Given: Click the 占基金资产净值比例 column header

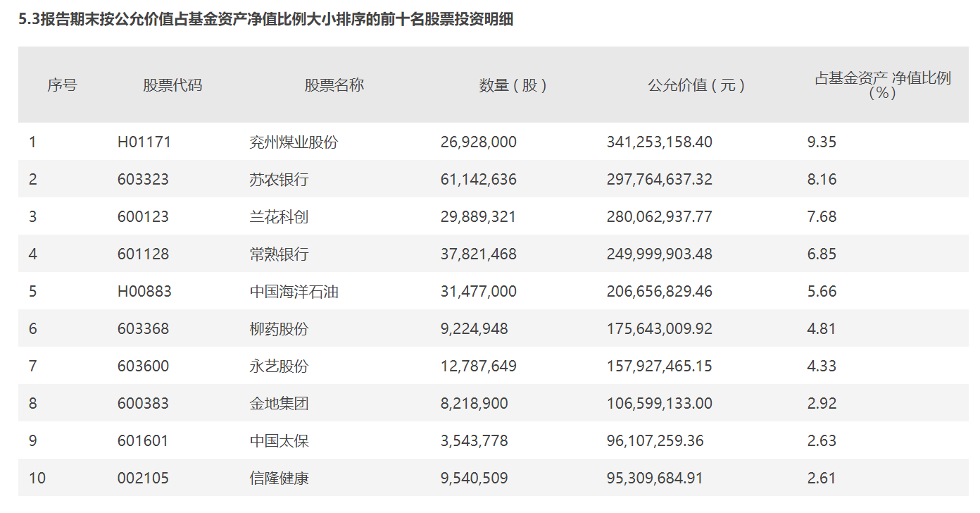Looking at the screenshot, I should pyautogui.click(x=883, y=85).
